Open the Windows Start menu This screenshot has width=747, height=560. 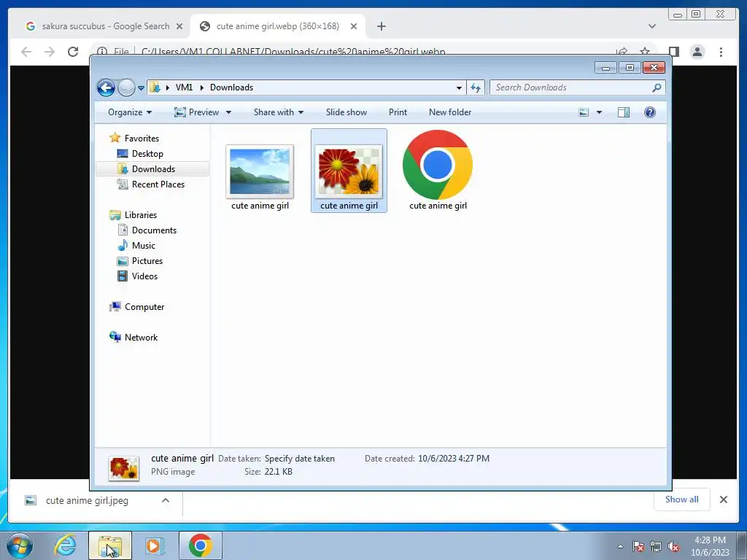19,545
